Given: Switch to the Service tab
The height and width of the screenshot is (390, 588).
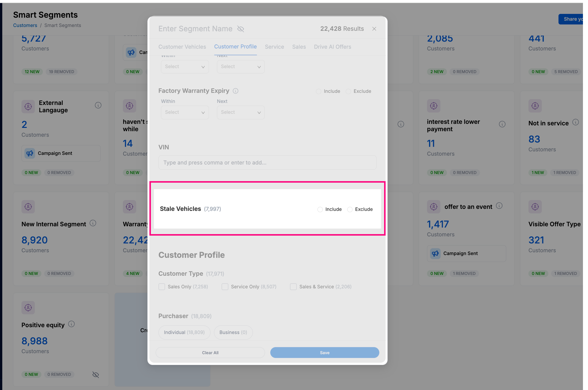Looking at the screenshot, I should point(274,47).
